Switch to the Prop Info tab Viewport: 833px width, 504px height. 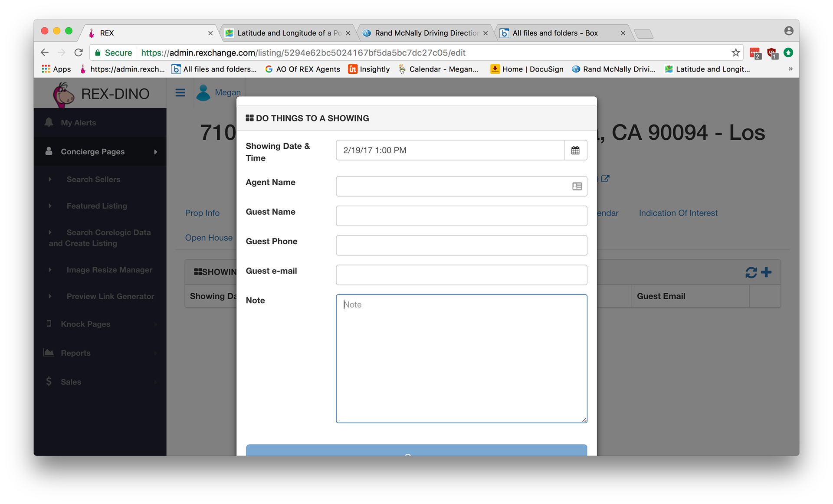click(x=202, y=213)
